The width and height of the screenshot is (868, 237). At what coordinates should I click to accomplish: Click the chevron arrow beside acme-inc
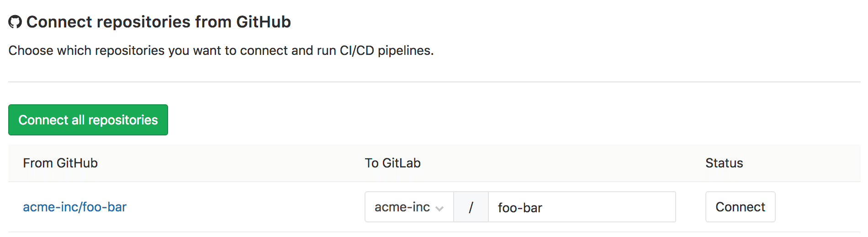click(439, 209)
